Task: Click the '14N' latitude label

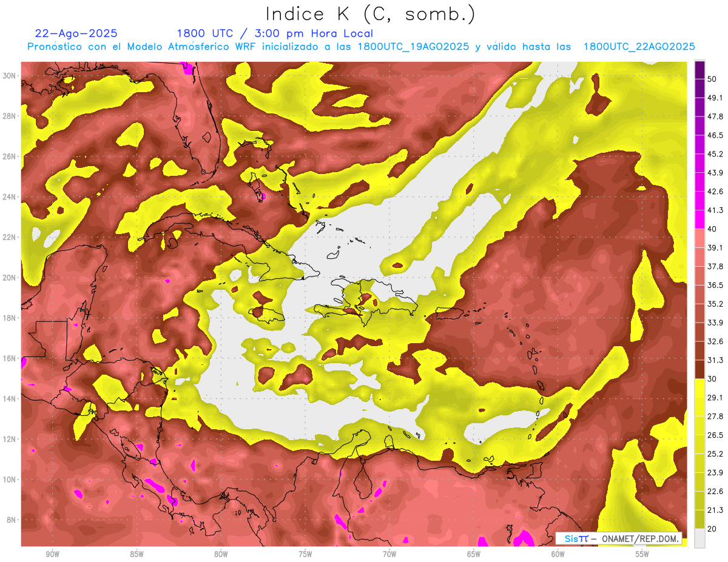Action: (x=9, y=398)
